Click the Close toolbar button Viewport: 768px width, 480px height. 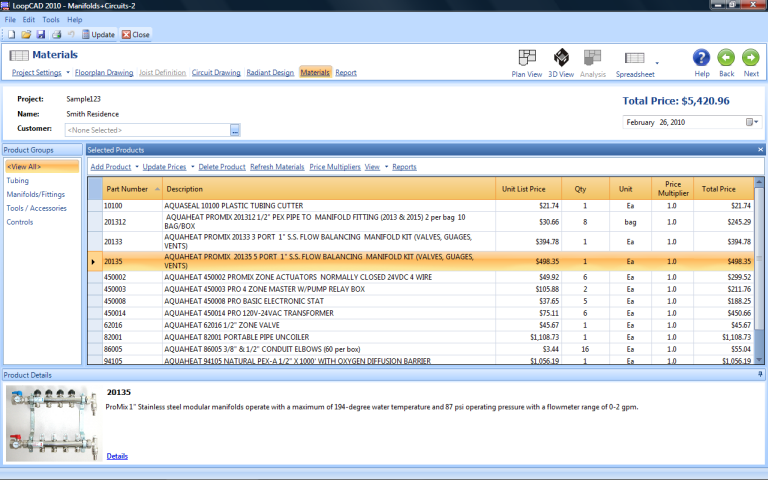tap(136, 34)
